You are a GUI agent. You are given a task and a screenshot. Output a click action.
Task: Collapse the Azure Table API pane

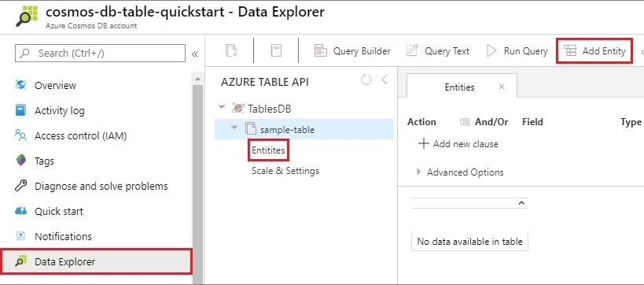385,80
